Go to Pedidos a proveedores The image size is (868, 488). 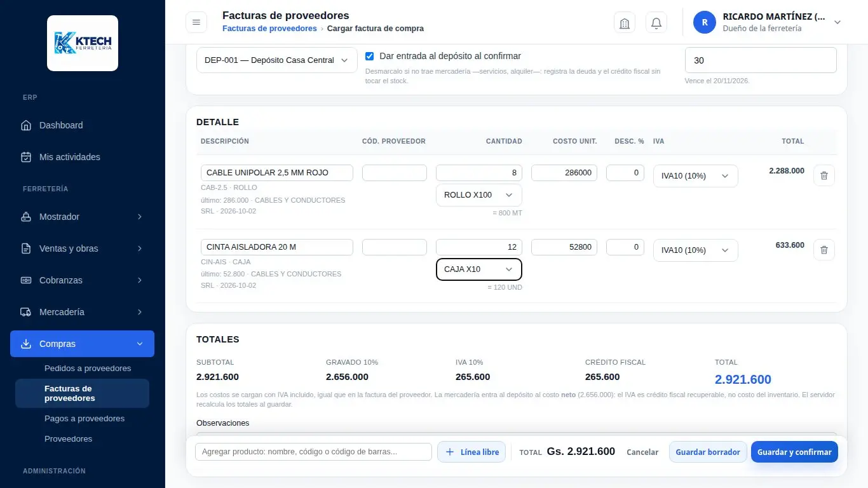(88, 369)
